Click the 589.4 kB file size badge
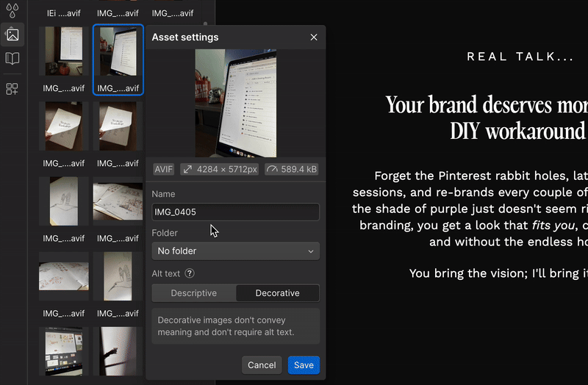This screenshot has width=588, height=385. [x=292, y=170]
